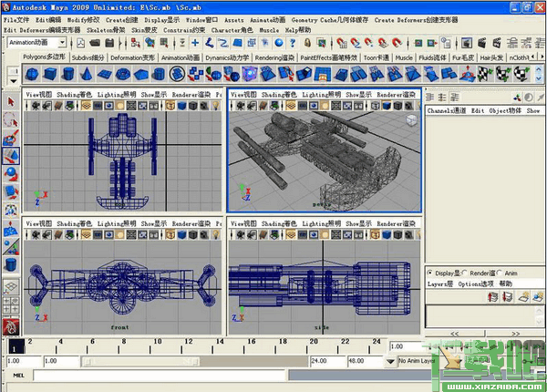Open the Constrain menu
This screenshot has height=392, width=547.
coord(184,30)
